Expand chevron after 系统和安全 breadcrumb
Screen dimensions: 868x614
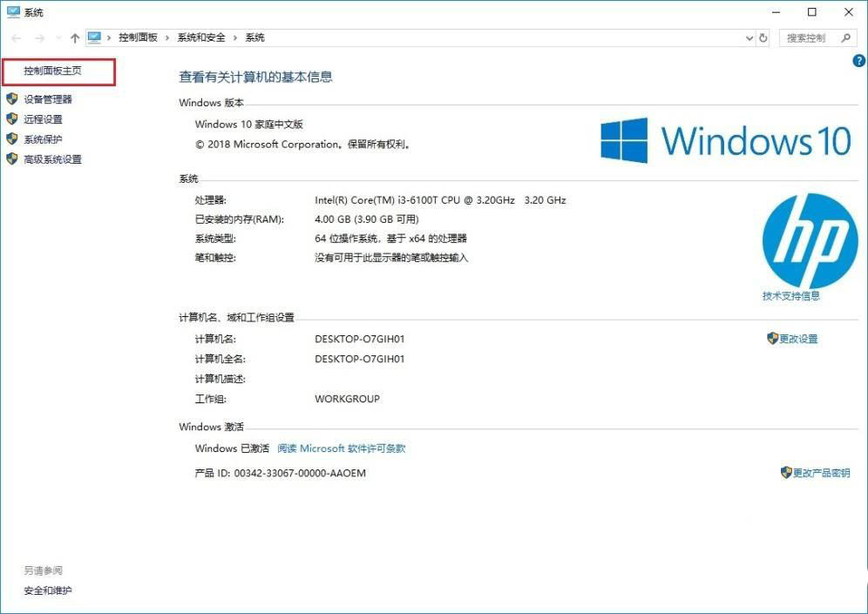click(x=235, y=37)
